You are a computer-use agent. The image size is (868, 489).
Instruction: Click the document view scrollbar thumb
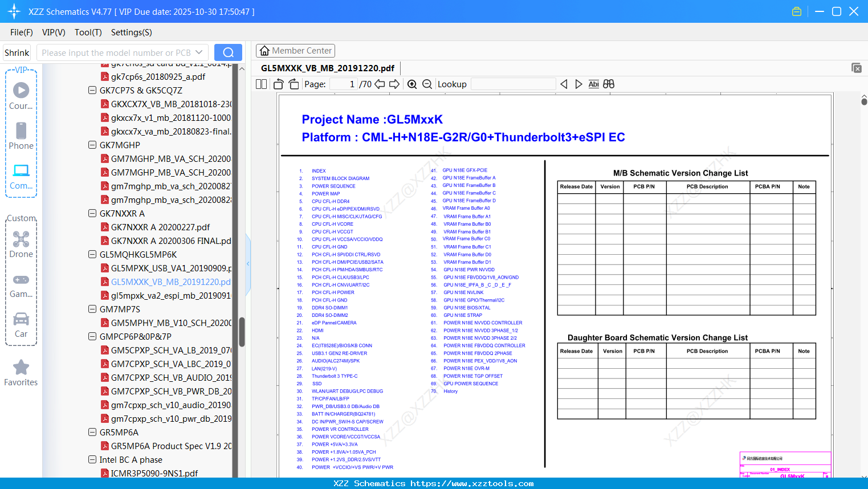tap(864, 102)
